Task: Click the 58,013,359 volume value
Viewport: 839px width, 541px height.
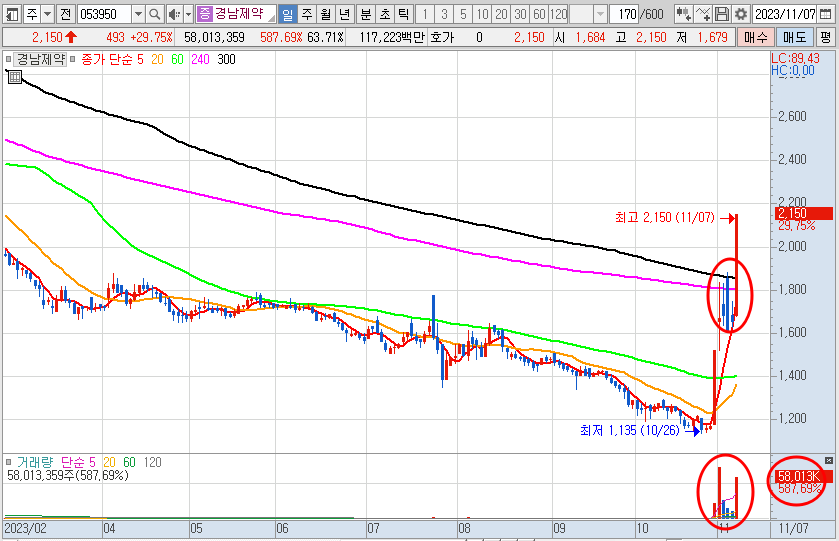Action: (x=214, y=37)
